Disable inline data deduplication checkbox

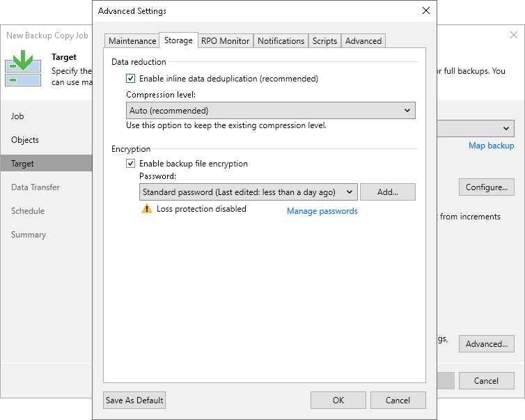(130, 79)
